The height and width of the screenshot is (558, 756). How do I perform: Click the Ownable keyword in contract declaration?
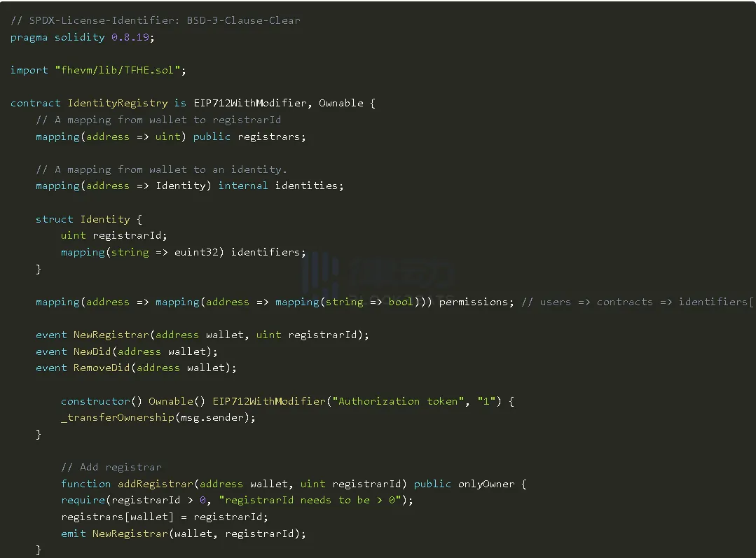341,103
